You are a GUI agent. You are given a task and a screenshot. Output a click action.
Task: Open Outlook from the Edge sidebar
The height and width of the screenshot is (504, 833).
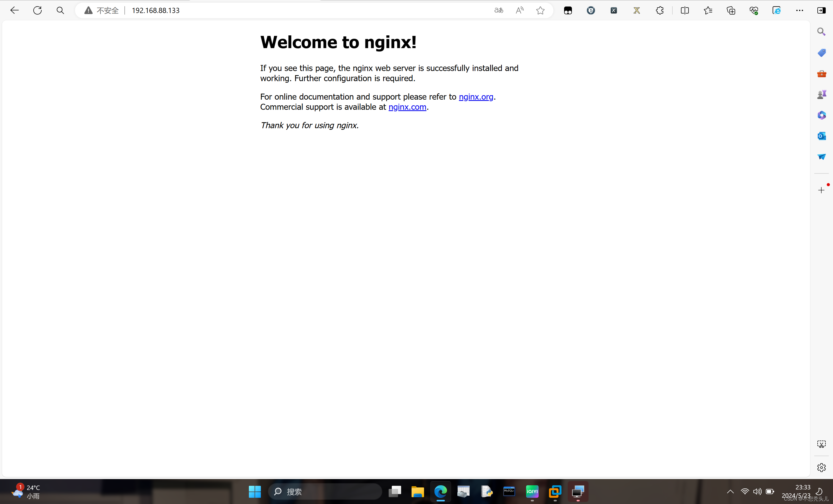pyautogui.click(x=822, y=136)
